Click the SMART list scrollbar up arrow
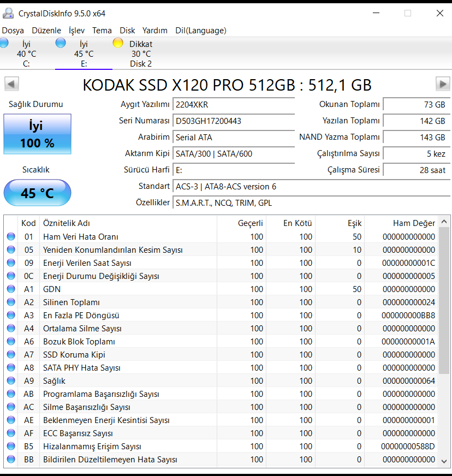 click(444, 222)
